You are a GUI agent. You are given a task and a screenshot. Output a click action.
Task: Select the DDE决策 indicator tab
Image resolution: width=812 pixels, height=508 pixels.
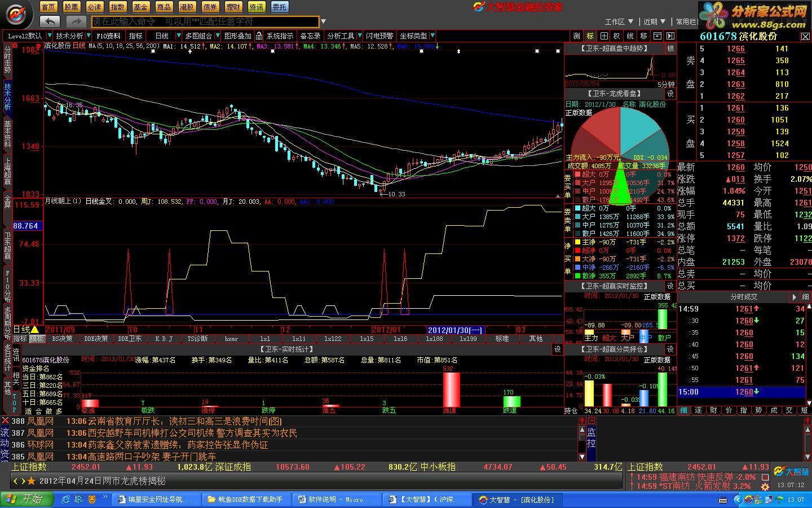[x=96, y=339]
